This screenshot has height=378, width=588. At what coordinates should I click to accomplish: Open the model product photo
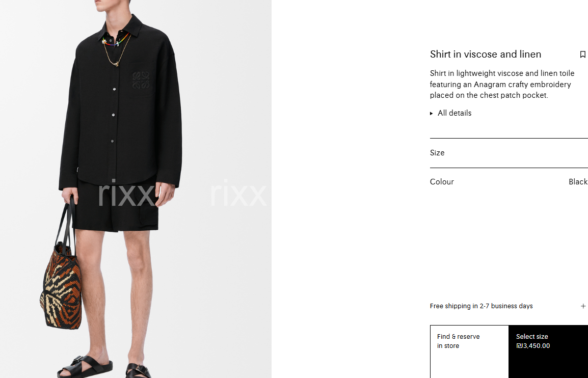coord(136,189)
